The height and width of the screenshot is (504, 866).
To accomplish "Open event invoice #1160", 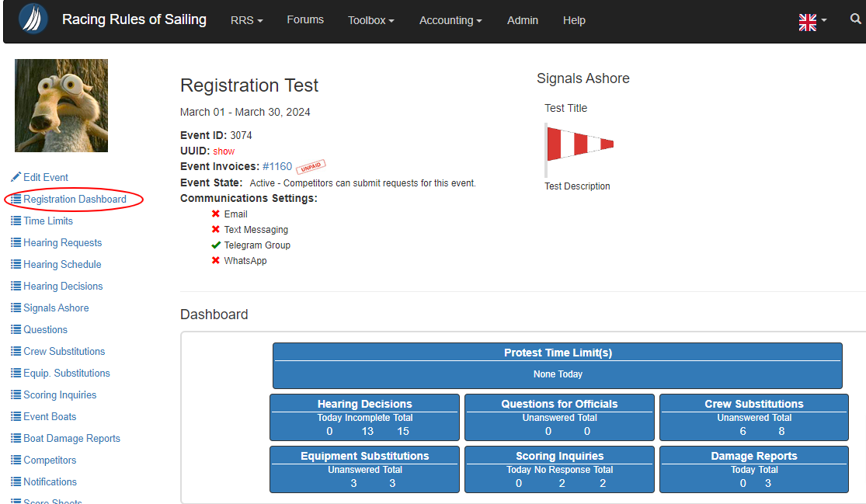I will [277, 166].
